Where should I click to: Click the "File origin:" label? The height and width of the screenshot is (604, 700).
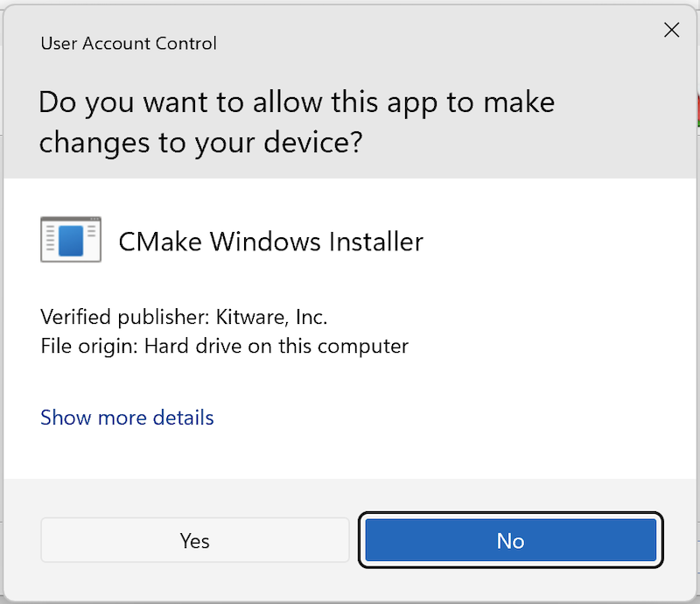click(89, 346)
